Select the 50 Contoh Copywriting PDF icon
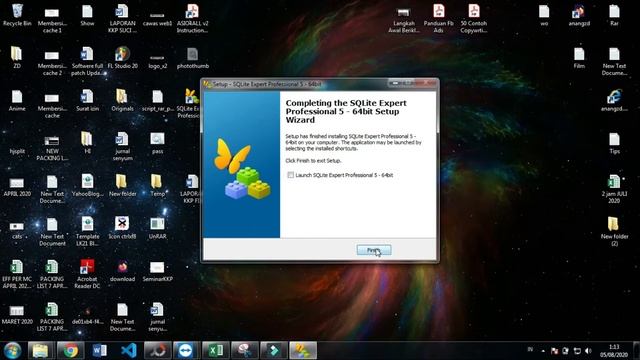The image size is (640, 360). pyautogui.click(x=474, y=18)
